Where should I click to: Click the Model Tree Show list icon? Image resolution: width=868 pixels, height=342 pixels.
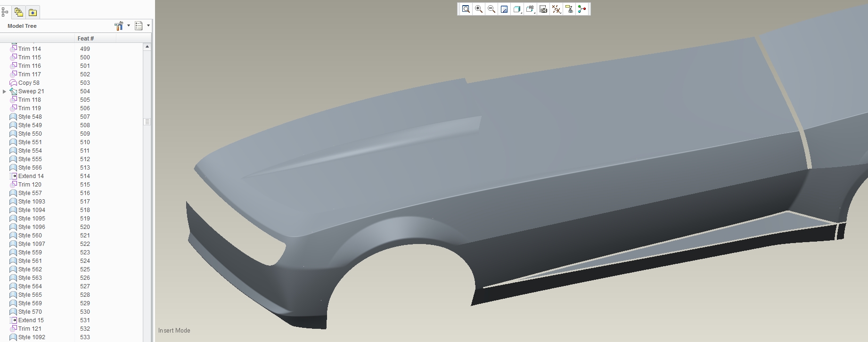point(139,26)
